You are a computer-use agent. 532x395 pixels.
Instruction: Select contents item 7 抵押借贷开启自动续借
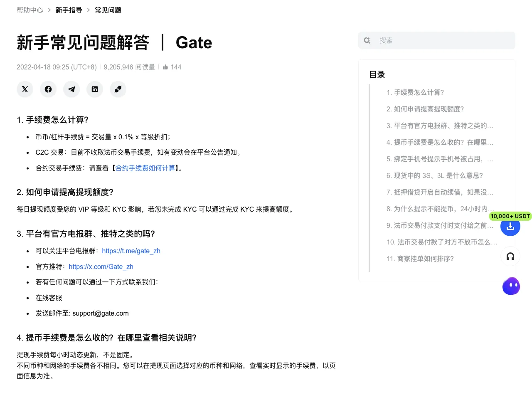click(x=440, y=192)
